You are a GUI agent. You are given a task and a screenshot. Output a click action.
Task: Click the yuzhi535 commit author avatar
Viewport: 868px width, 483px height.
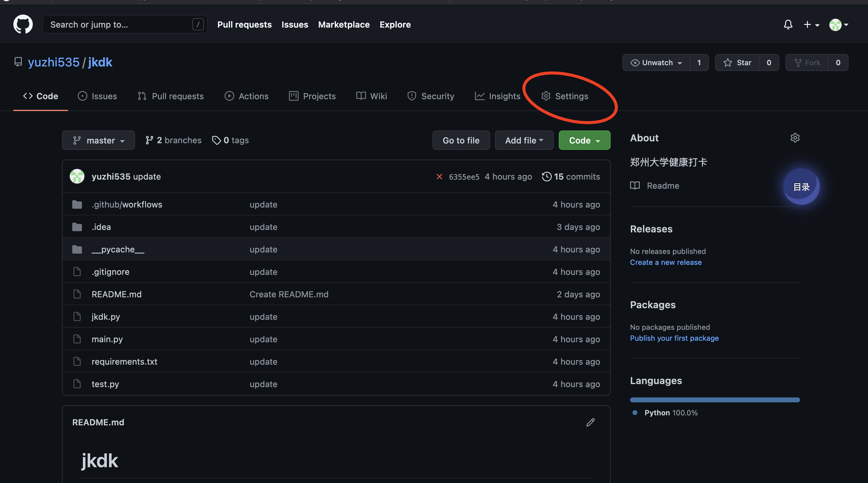click(x=77, y=177)
